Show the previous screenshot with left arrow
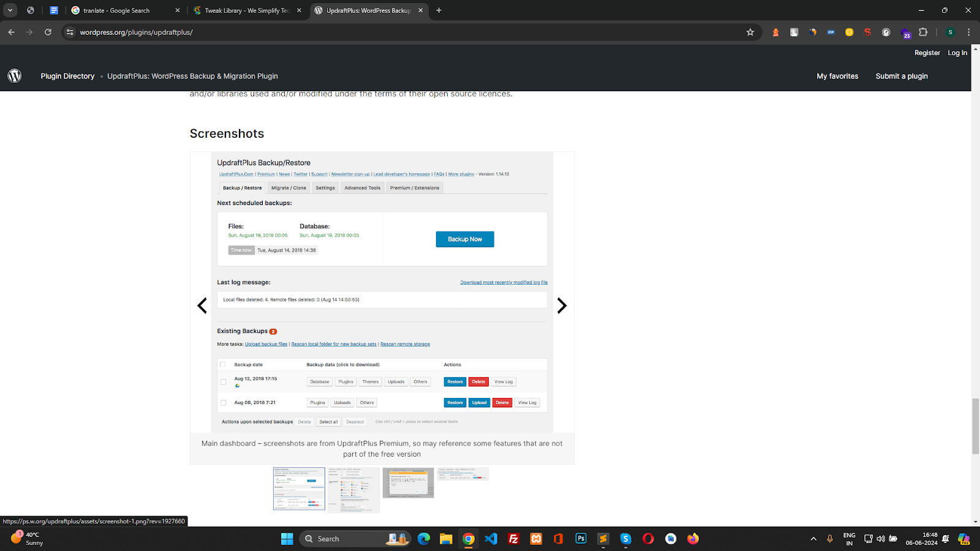This screenshot has height=551, width=980. pyautogui.click(x=202, y=305)
